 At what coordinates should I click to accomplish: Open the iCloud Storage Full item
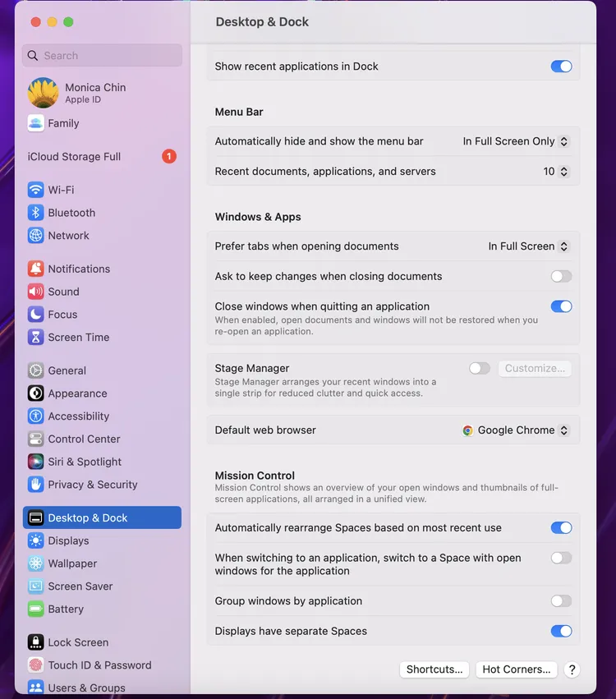[x=102, y=156]
